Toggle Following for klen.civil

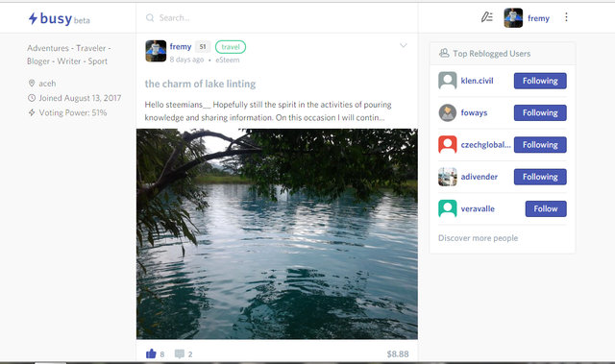click(x=540, y=81)
